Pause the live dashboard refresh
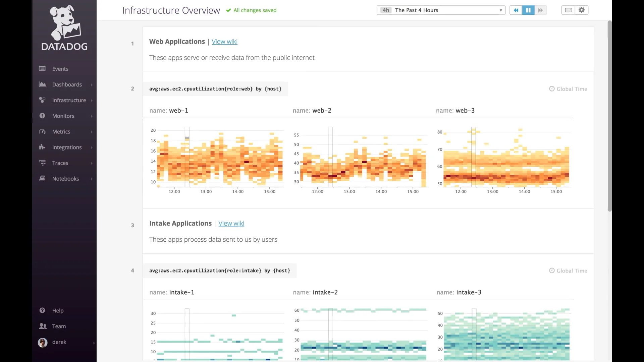This screenshot has width=644, height=362. coord(528,10)
